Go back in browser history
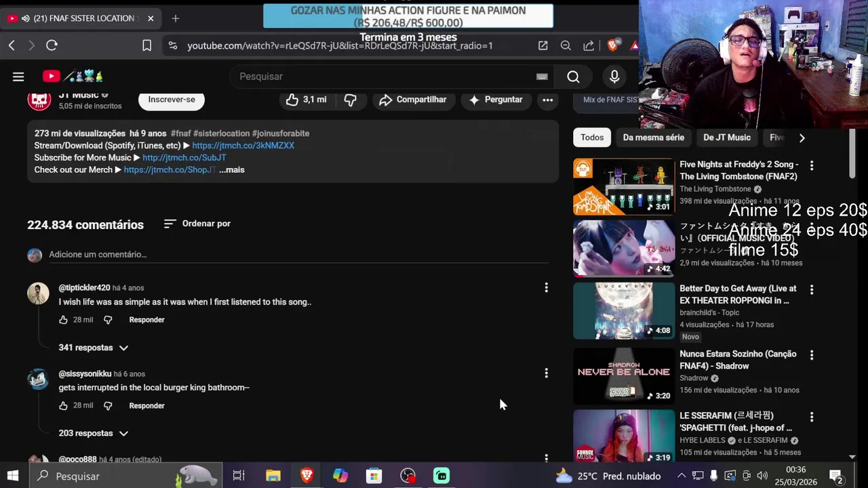868x488 pixels. [x=12, y=45]
